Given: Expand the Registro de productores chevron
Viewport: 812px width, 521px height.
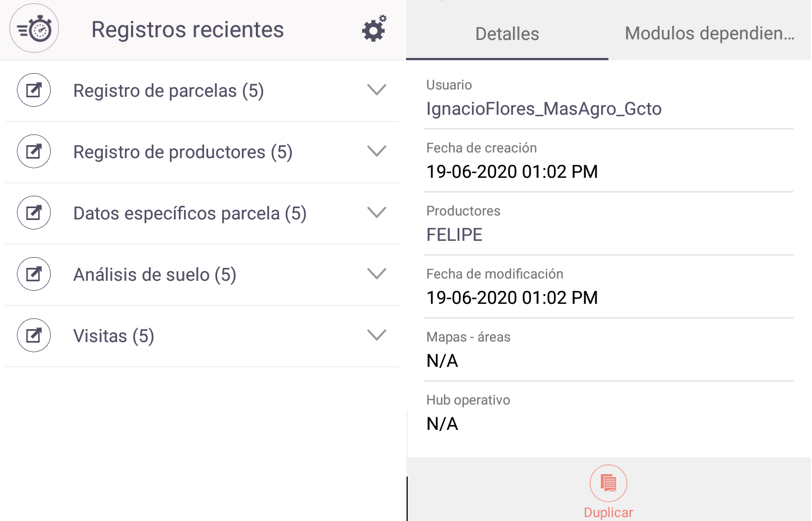Looking at the screenshot, I should [x=377, y=151].
